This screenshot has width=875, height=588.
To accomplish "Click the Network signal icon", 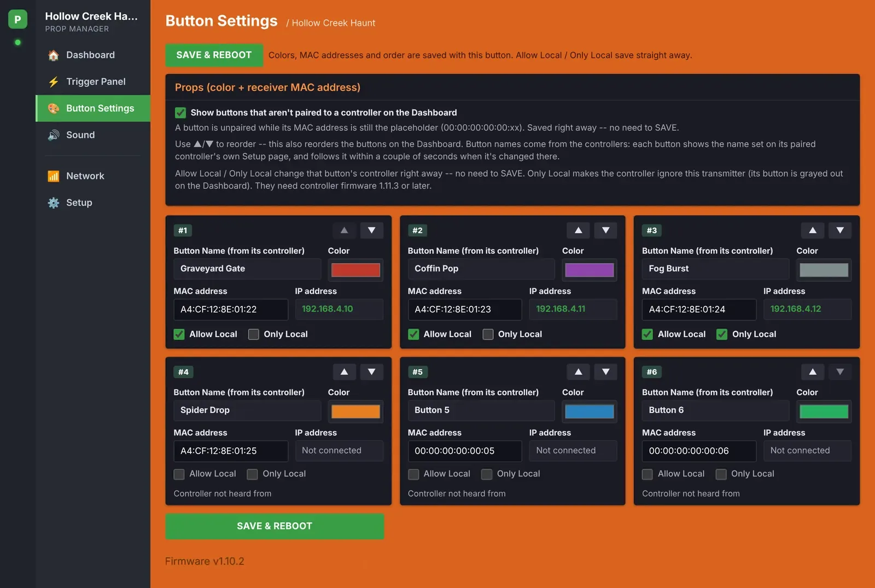I will click(54, 176).
